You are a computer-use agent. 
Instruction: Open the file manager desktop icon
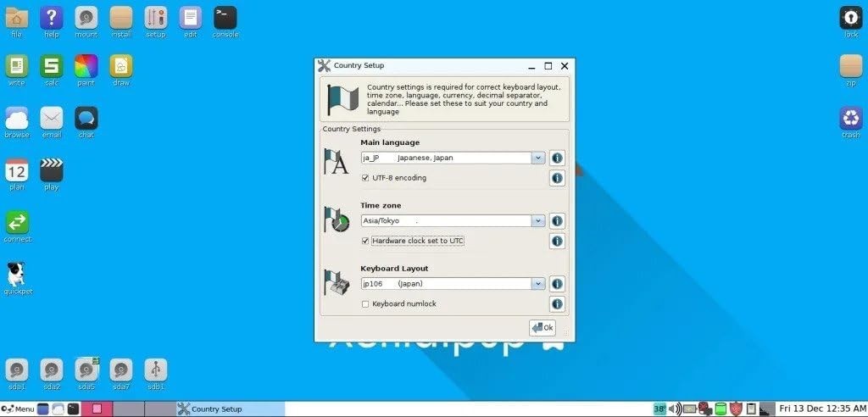[x=17, y=19]
